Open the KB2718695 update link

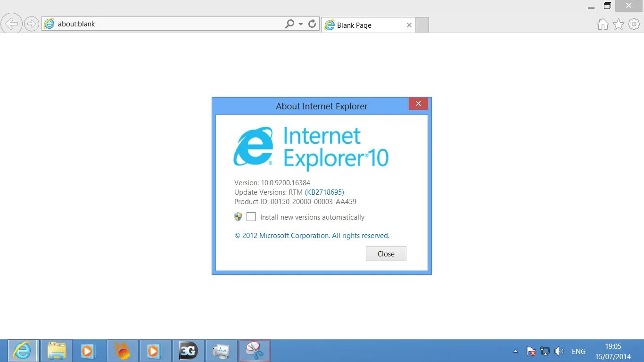[324, 192]
